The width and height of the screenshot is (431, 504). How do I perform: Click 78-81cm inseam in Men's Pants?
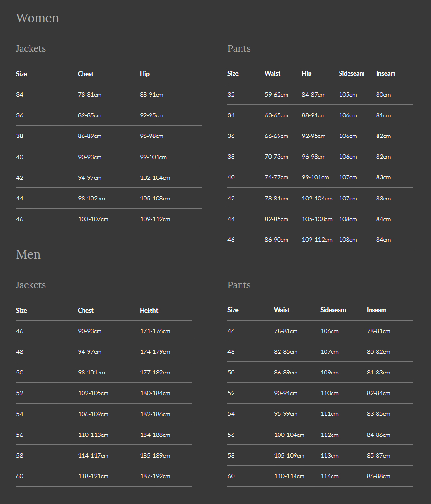pos(378,331)
